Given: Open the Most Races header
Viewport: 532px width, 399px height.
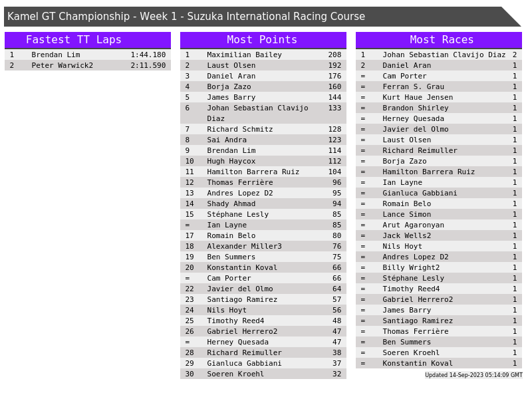Looking at the screenshot, I should click(438, 40).
